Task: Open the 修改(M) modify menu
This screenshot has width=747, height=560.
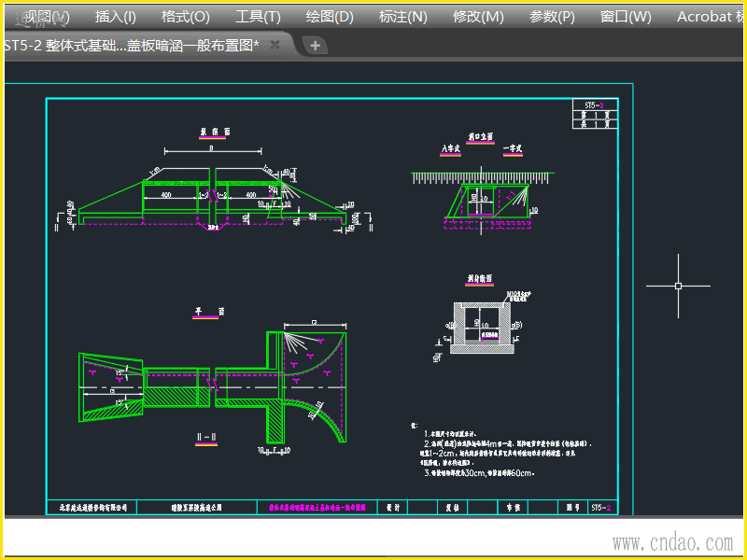Action: tap(478, 16)
